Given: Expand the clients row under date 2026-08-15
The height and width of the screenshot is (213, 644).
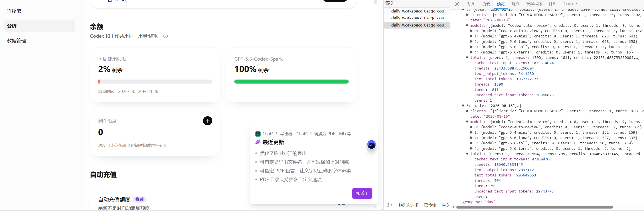Looking at the screenshot, I should pyautogui.click(x=467, y=15).
